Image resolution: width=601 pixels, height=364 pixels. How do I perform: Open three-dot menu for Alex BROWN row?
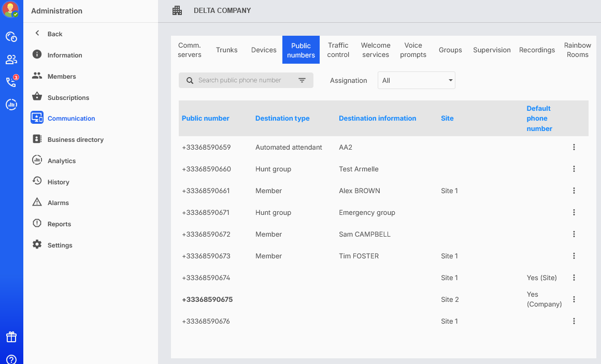(574, 191)
